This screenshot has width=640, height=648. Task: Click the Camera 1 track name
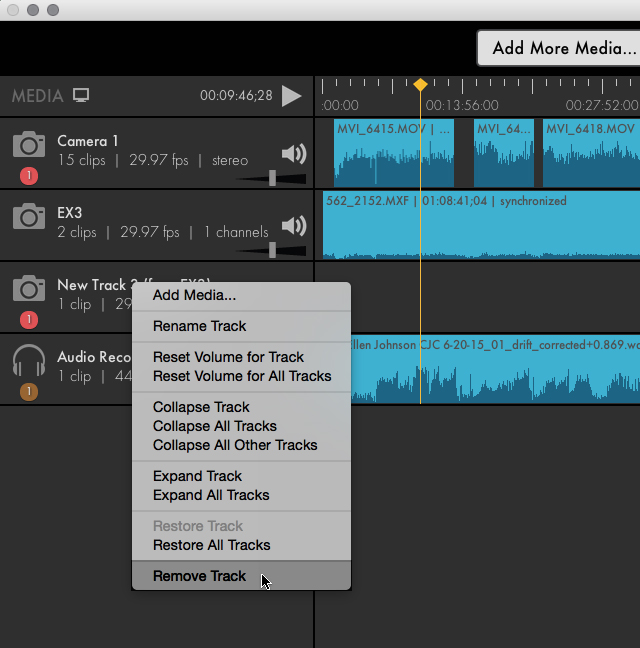pos(88,141)
